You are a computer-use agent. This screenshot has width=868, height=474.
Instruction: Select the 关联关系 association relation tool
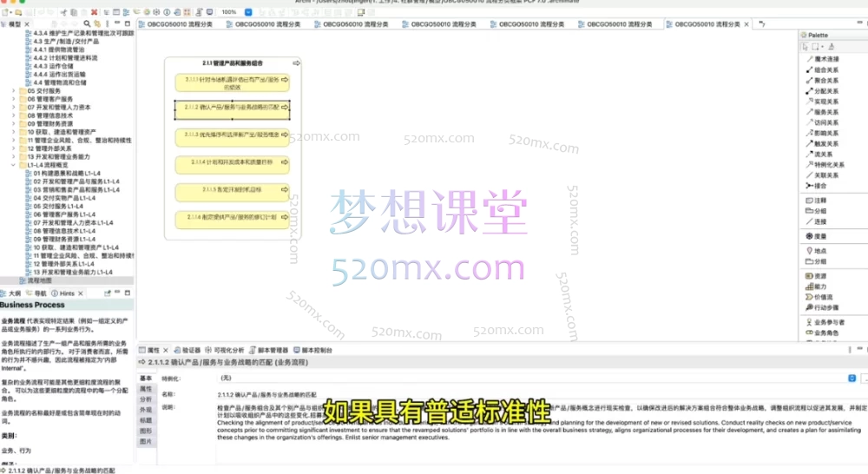[823, 175]
